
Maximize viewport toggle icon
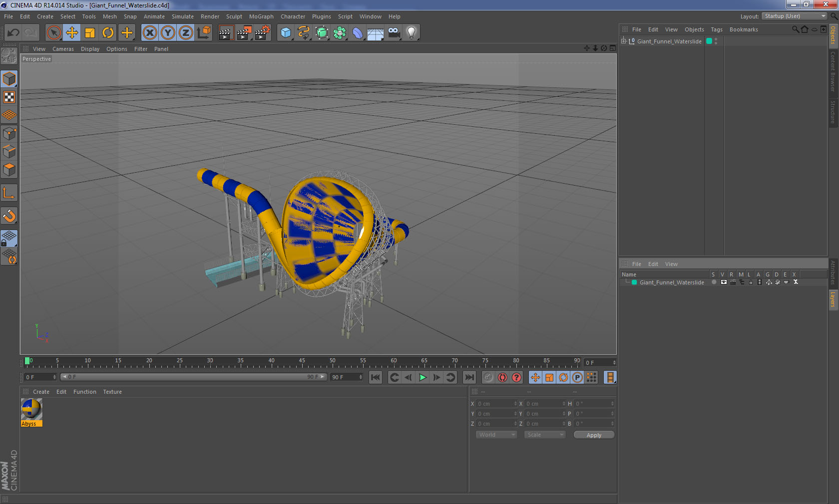coord(613,48)
